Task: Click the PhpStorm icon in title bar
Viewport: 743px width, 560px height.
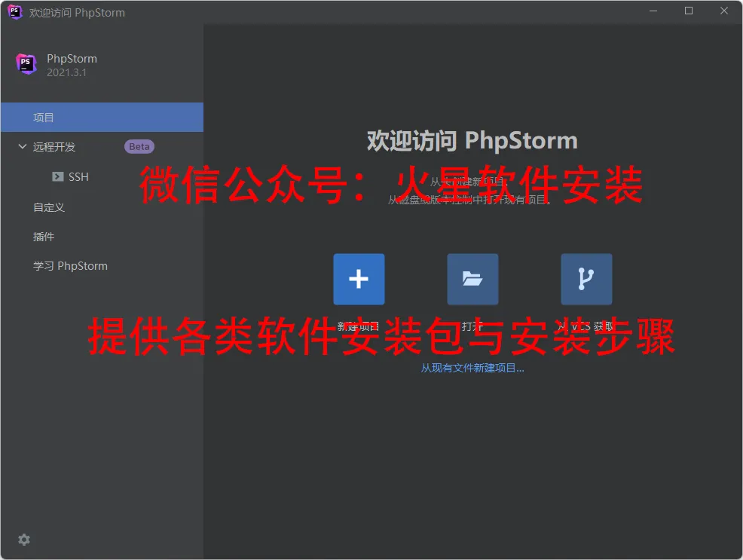Action: point(14,12)
